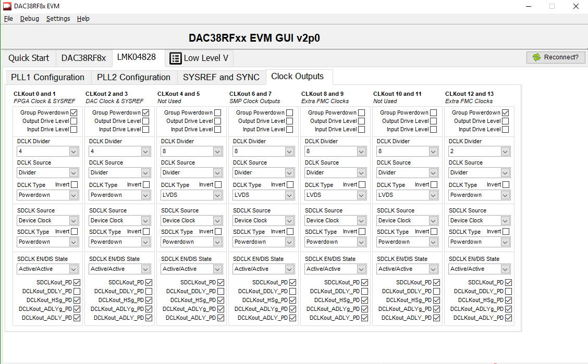Open SDCLK EN/DIS State dropdown for CLKout 0 and 1
Screen dimensions: 588x364
(x=47, y=269)
